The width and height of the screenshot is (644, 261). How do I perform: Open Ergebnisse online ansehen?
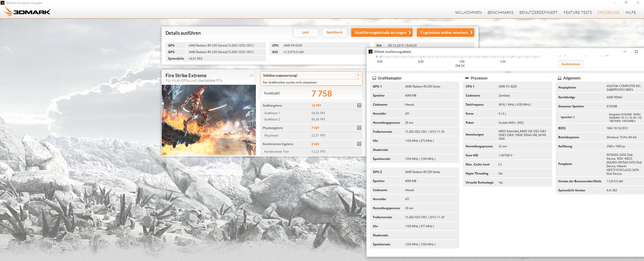click(x=446, y=32)
